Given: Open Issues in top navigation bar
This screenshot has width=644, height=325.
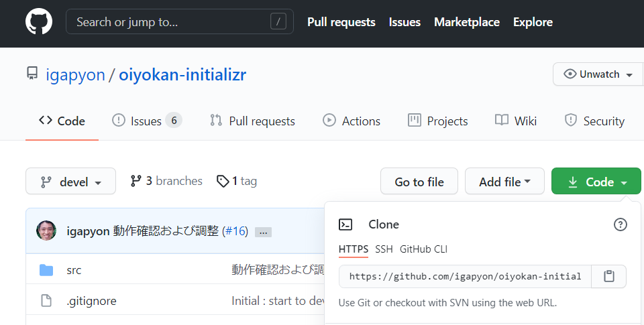Looking at the screenshot, I should click(x=405, y=22).
